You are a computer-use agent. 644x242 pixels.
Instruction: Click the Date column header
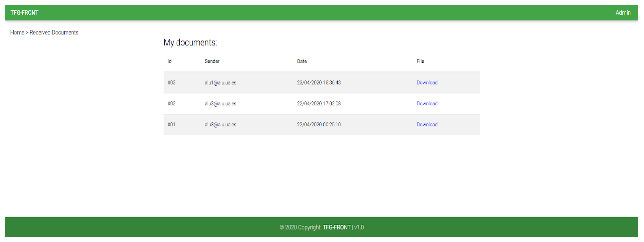pyautogui.click(x=302, y=61)
